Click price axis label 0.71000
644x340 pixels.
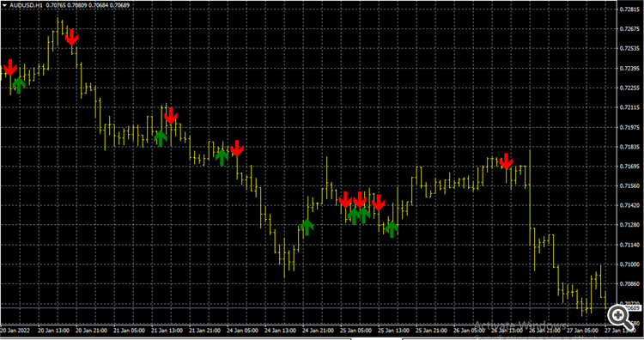coord(630,264)
